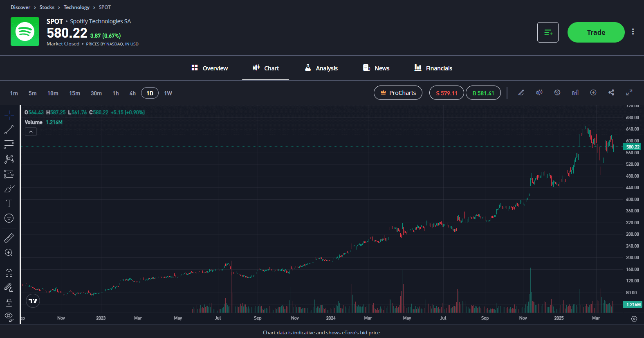644x338 pixels.
Task: Add SPOT to watchlist
Action: 548,32
